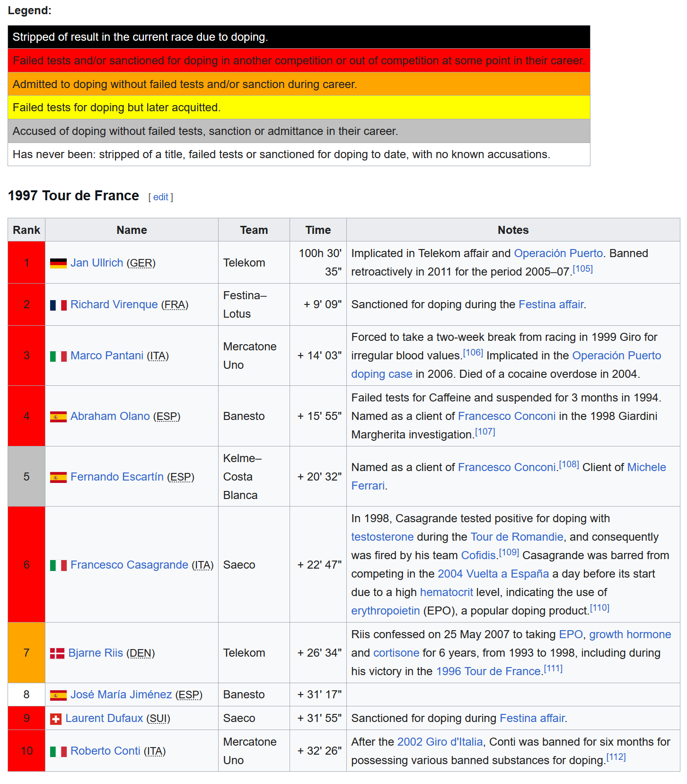Click the hematocrit link
Screen dimensions: 687x784
click(x=447, y=592)
